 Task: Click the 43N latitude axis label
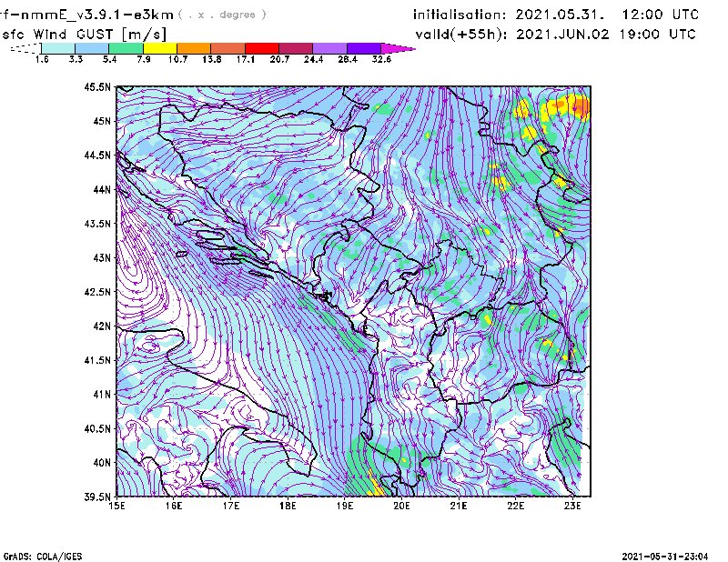click(x=102, y=257)
